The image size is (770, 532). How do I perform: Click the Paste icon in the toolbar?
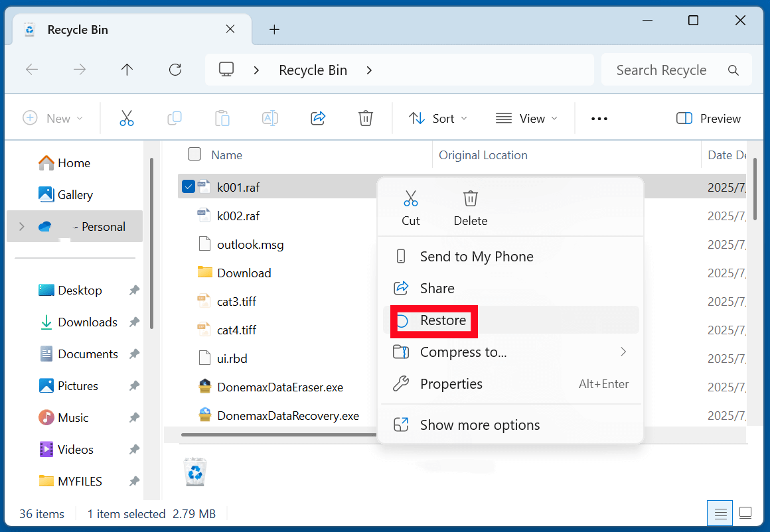[222, 118]
